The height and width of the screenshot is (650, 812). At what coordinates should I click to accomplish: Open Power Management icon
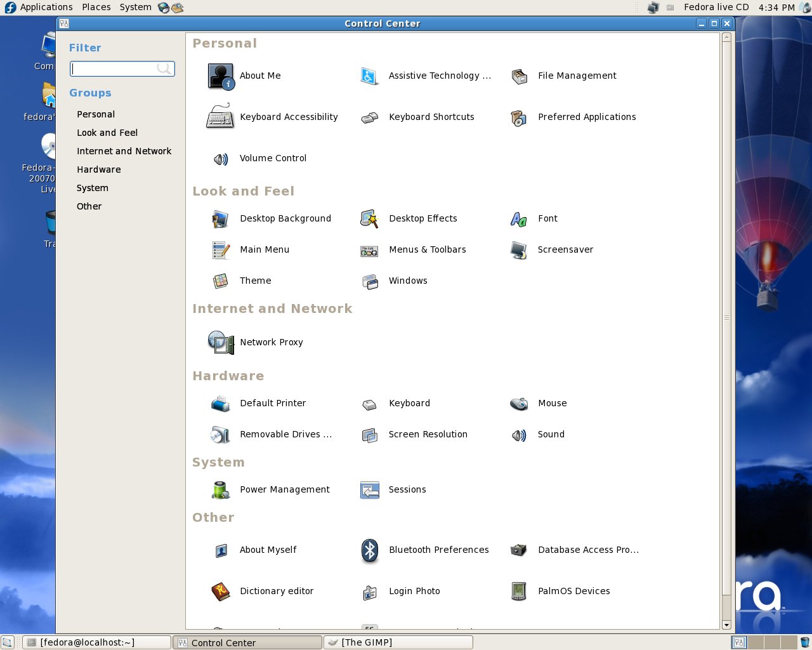[220, 490]
